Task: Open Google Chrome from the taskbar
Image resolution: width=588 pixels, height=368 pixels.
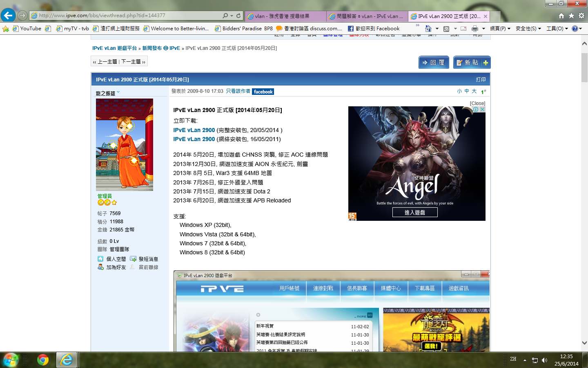Action: click(42, 360)
